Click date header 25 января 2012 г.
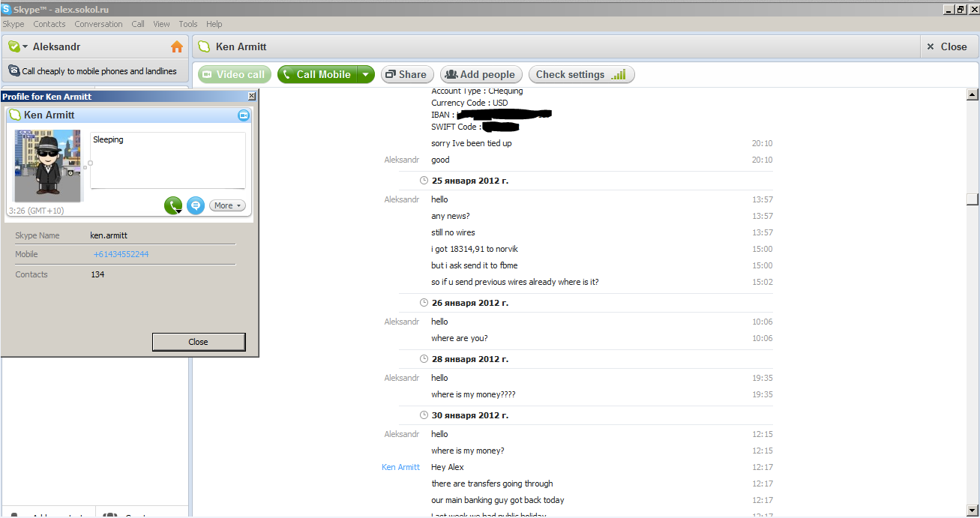Viewport: 980px width, 518px height. (470, 181)
